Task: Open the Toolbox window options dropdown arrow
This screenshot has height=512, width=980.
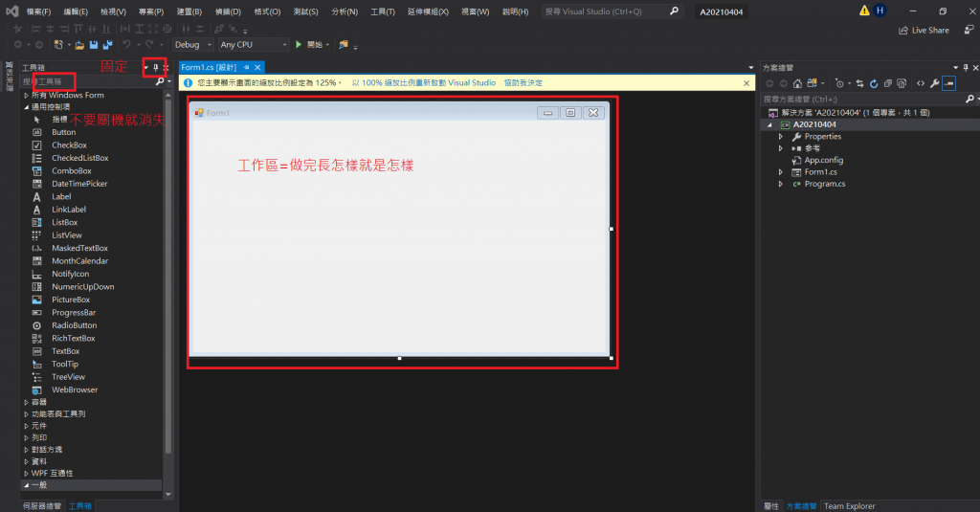Action: (145, 68)
